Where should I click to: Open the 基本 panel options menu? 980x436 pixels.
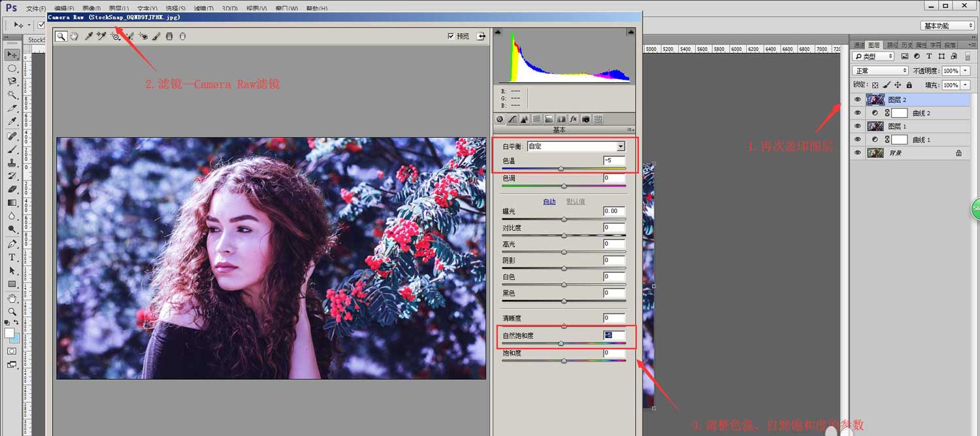point(630,129)
